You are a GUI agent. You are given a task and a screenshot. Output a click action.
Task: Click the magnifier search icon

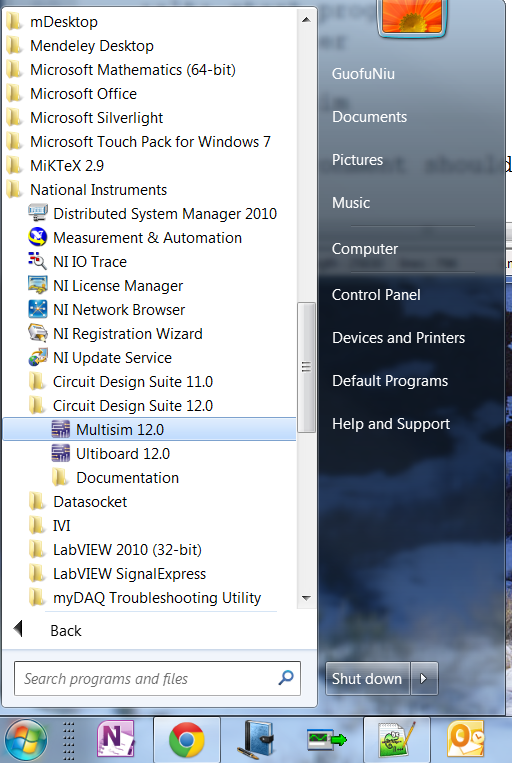[286, 677]
